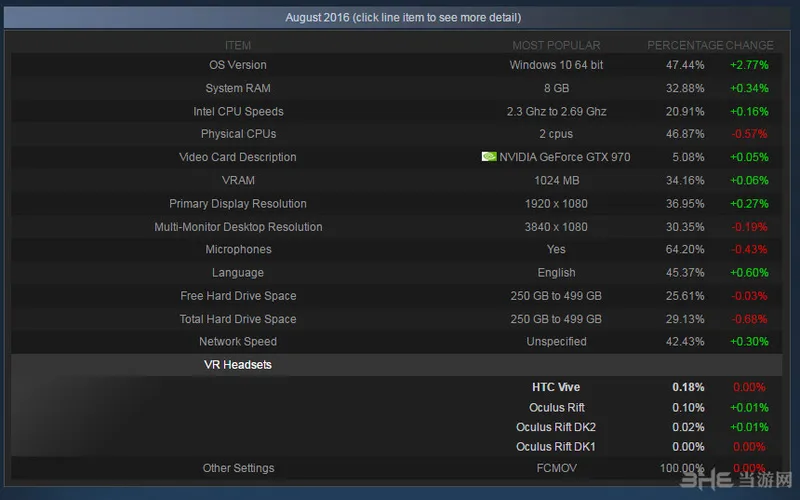800x500 pixels.
Task: Click 250 GB to 499 GB for Total Hard Drive Space
Action: pos(556,319)
